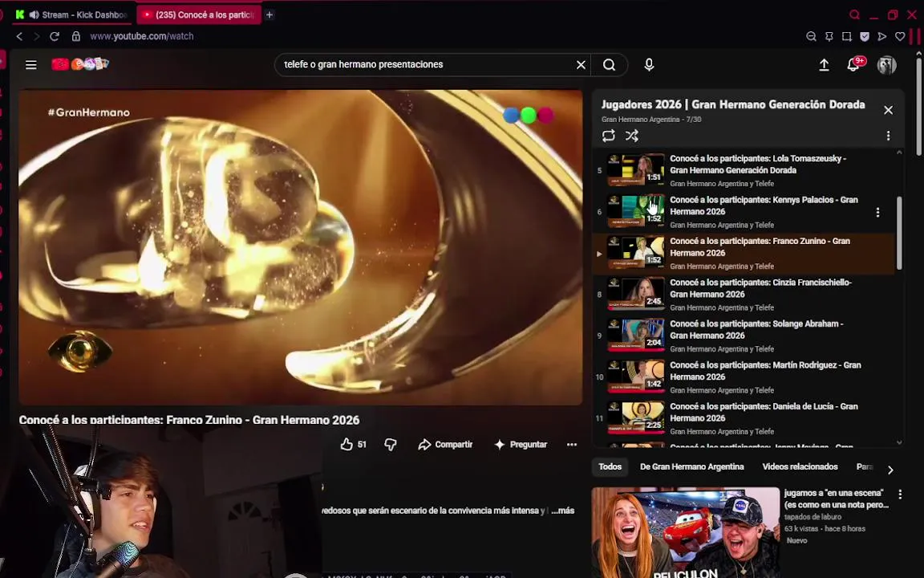
Task: Select Videos relacionados chip
Action: [800, 466]
